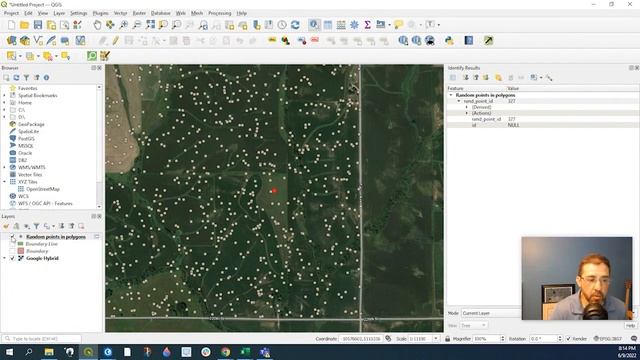Open the attribute table icon
640x360 pixels.
(x=328, y=25)
